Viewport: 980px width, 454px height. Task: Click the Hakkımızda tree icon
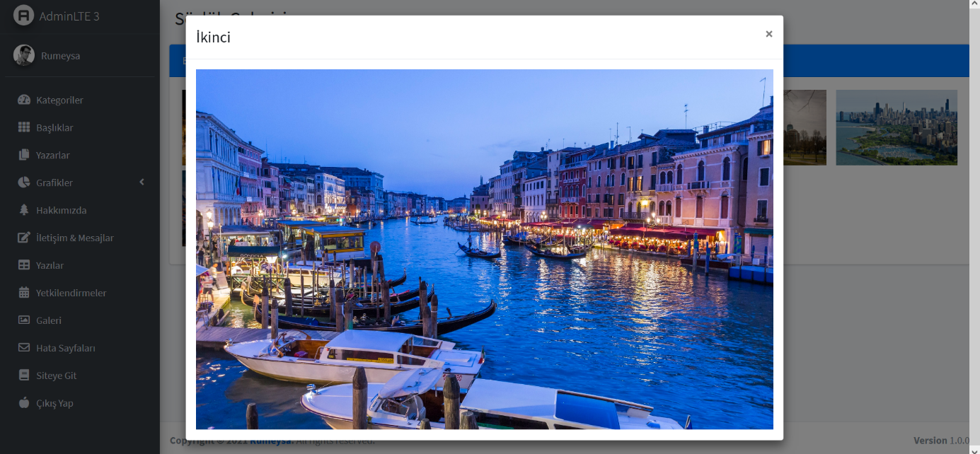click(24, 210)
